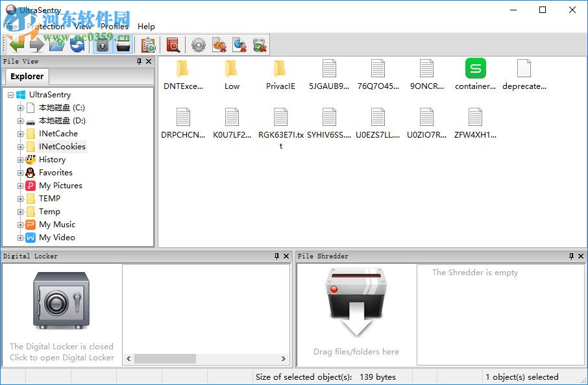This screenshot has height=385, width=588.
Task: Empty recycle bin toolbar icon
Action: pos(260,45)
